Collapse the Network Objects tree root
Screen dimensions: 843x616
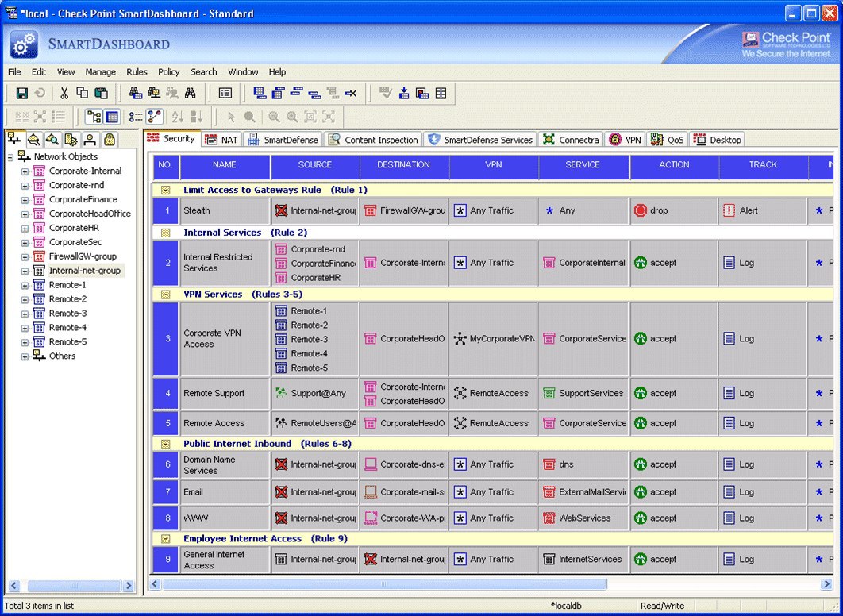[10, 157]
